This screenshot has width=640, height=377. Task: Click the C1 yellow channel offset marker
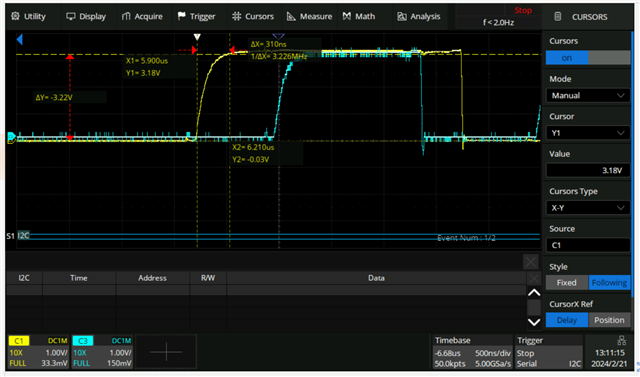pyautogui.click(x=11, y=141)
